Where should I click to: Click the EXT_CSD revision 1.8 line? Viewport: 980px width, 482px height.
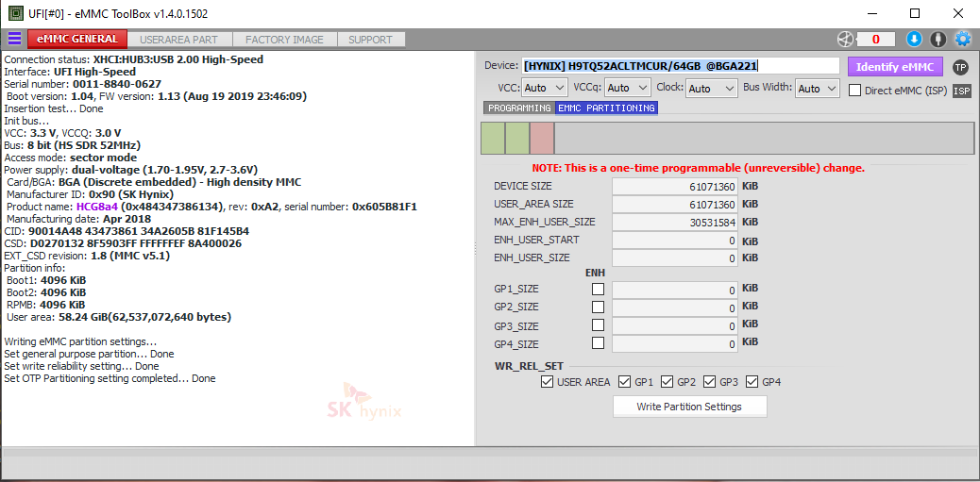pos(86,256)
